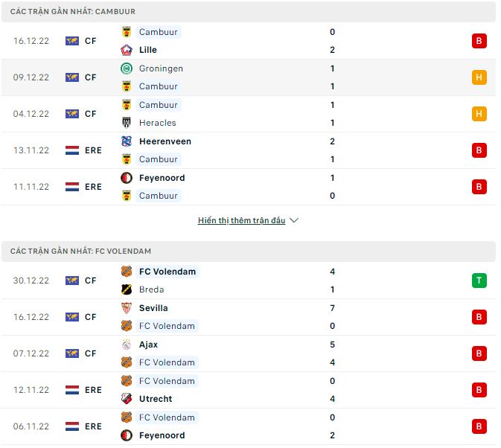501x448 pixels.
Task: Click orange H badge for Groningen match
Action: (479, 77)
